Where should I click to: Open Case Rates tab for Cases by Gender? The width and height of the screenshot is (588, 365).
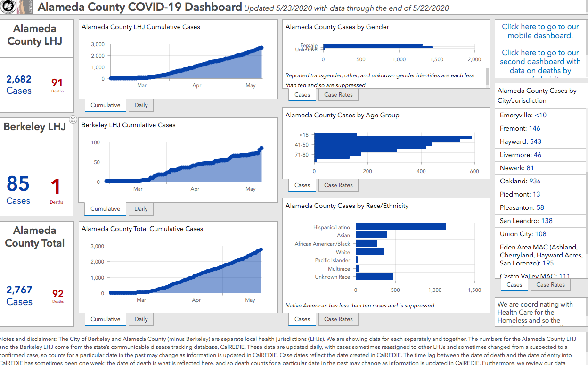click(338, 95)
